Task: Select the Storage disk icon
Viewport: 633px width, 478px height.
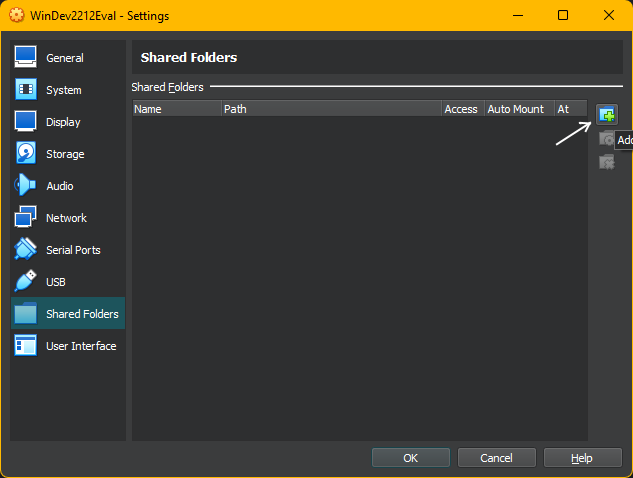Action: point(26,153)
